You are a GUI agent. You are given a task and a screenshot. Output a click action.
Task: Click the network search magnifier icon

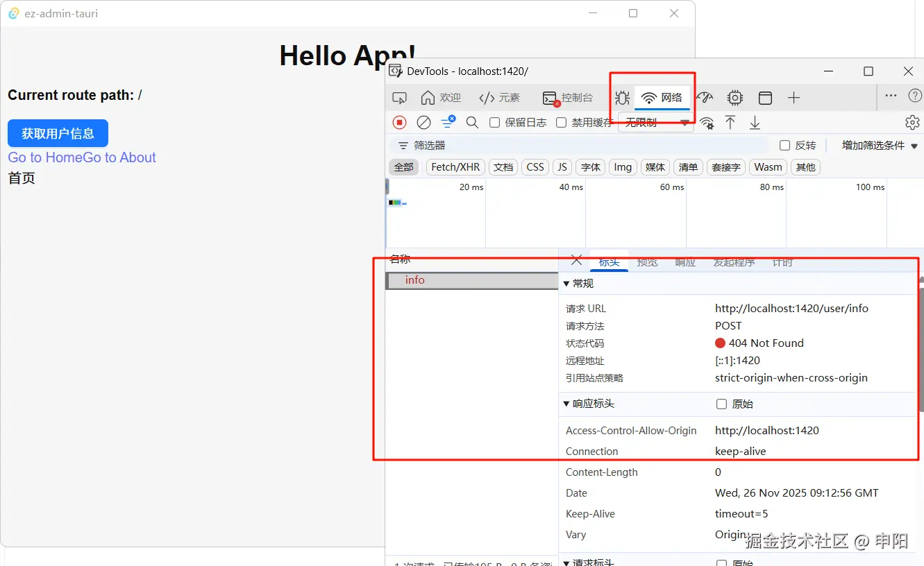[x=472, y=123]
